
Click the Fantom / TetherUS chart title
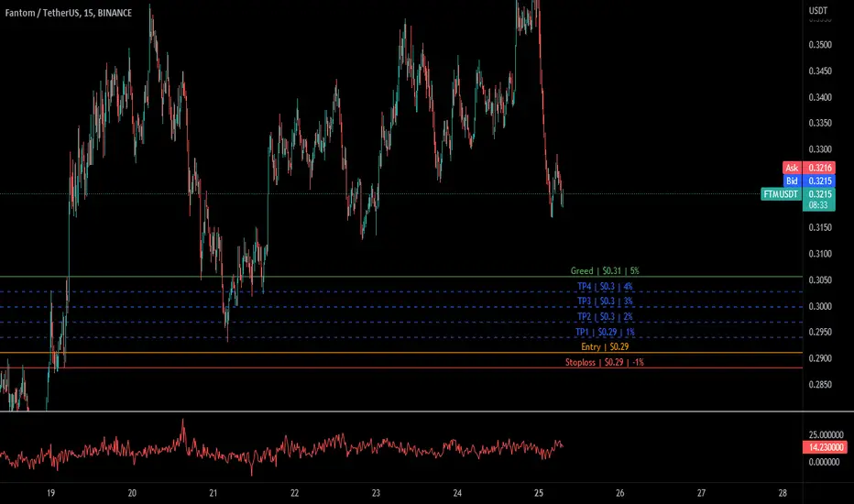pos(69,13)
